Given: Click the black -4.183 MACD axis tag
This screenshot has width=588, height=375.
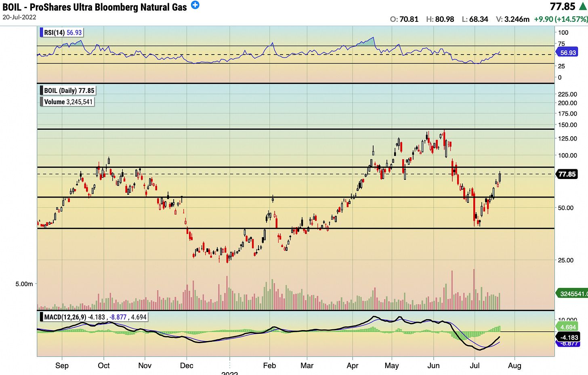Looking at the screenshot, I should click(x=568, y=337).
